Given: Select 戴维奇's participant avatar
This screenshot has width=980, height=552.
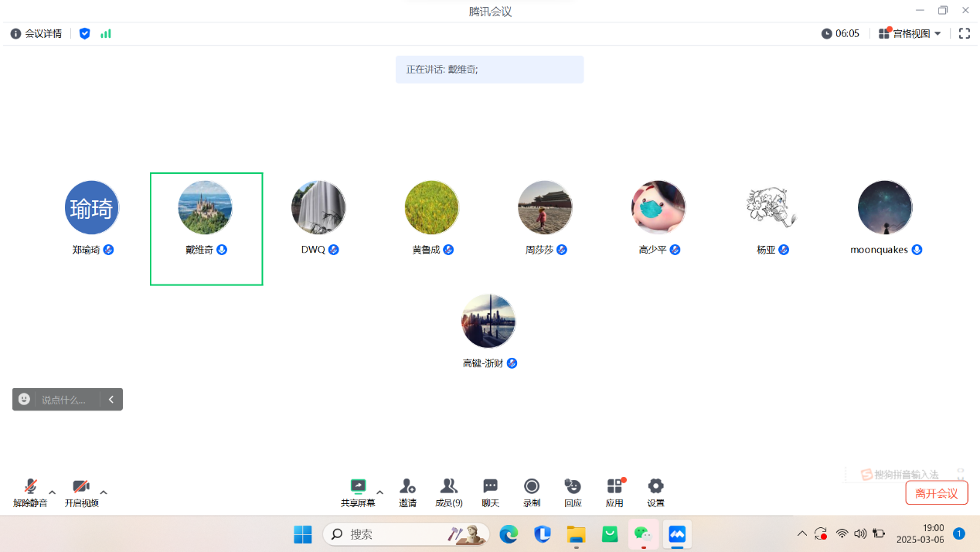Looking at the screenshot, I should (205, 208).
